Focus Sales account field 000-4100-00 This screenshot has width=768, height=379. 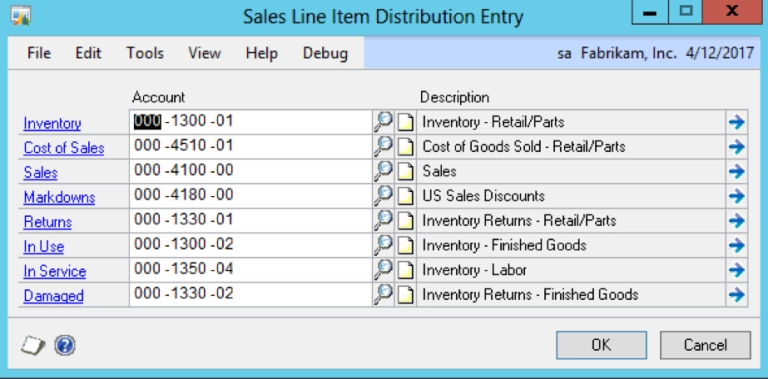click(x=250, y=171)
